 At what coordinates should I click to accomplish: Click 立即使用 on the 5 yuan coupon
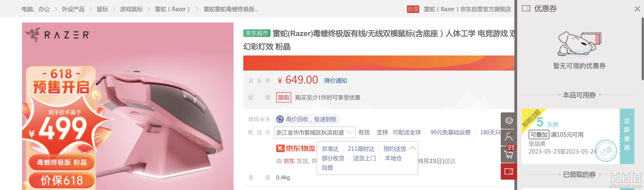627,136
